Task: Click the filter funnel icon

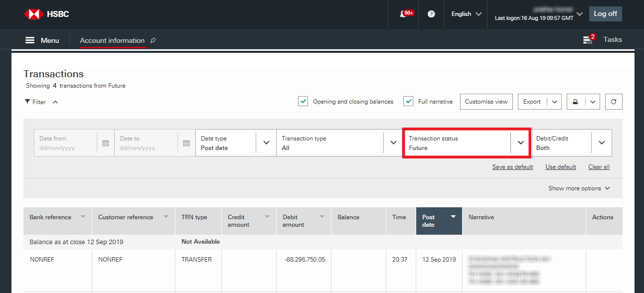Action: [x=27, y=102]
